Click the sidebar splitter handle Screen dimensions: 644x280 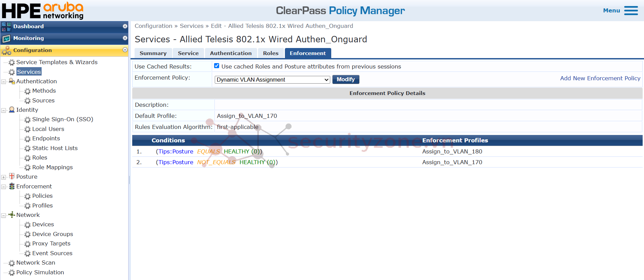[129, 180]
